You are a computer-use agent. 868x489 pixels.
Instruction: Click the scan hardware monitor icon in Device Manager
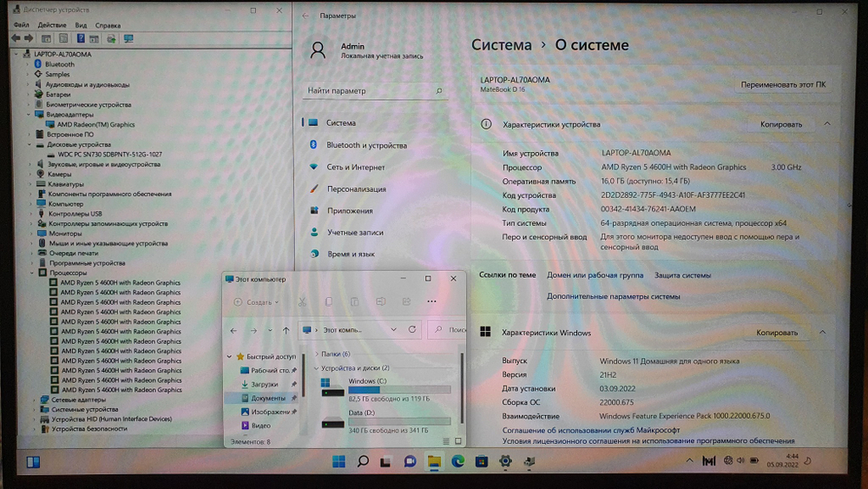(x=128, y=39)
